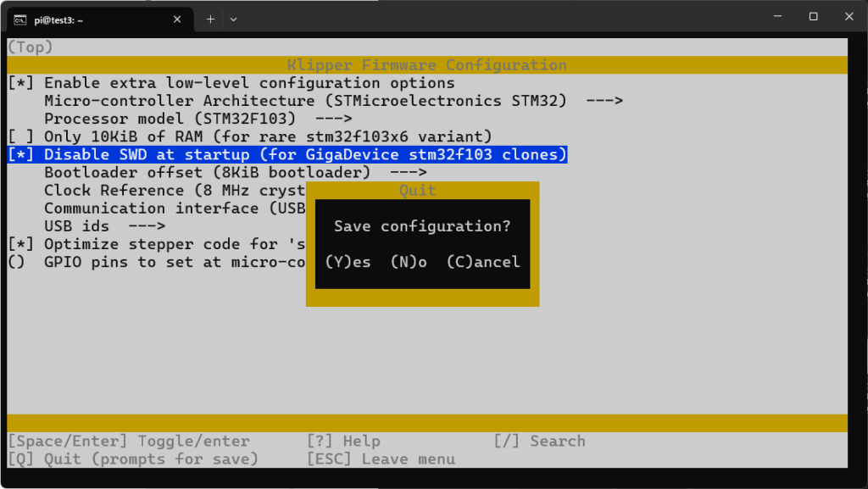Click the (Top) menu location label
868x489 pixels.
pyautogui.click(x=30, y=47)
